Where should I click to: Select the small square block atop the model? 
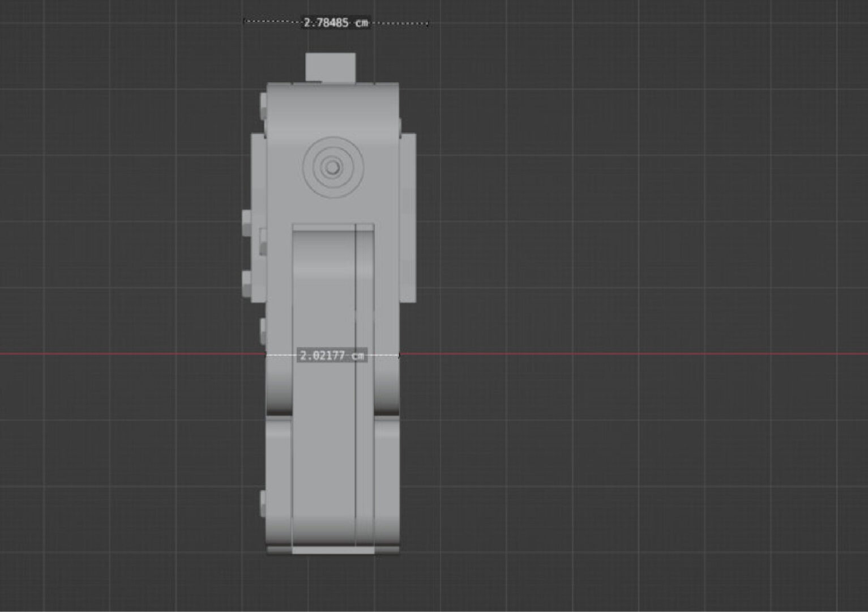[330, 67]
